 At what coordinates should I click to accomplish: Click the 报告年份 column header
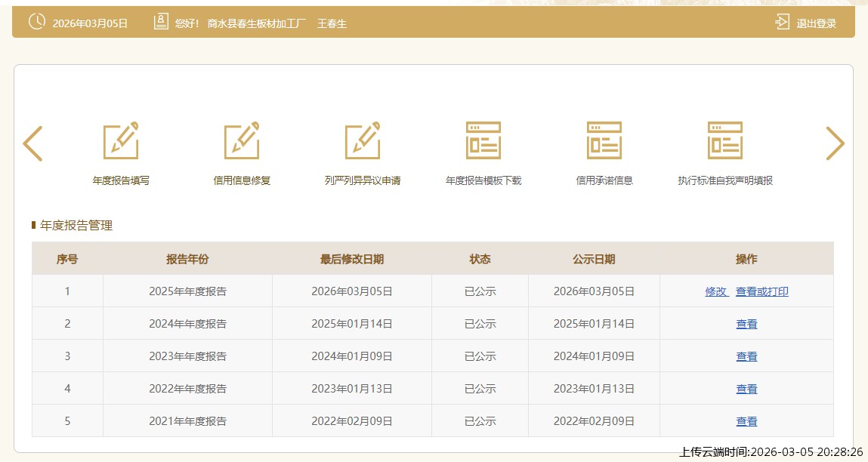click(x=187, y=259)
